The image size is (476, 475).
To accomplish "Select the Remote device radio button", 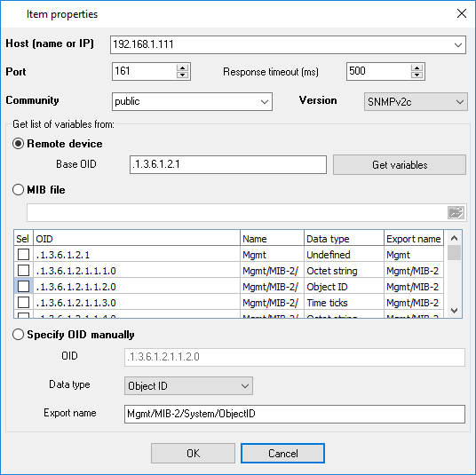I will [x=19, y=144].
